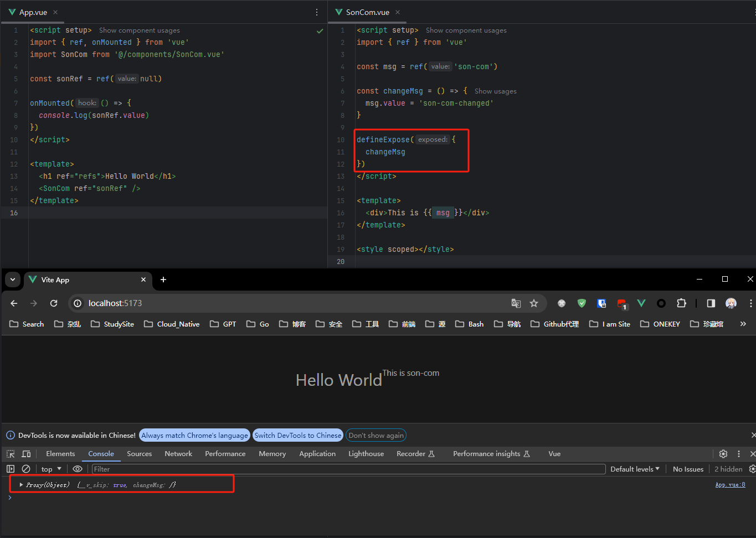Switch to the Performance tab
This screenshot has width=756, height=538.
coord(225,454)
